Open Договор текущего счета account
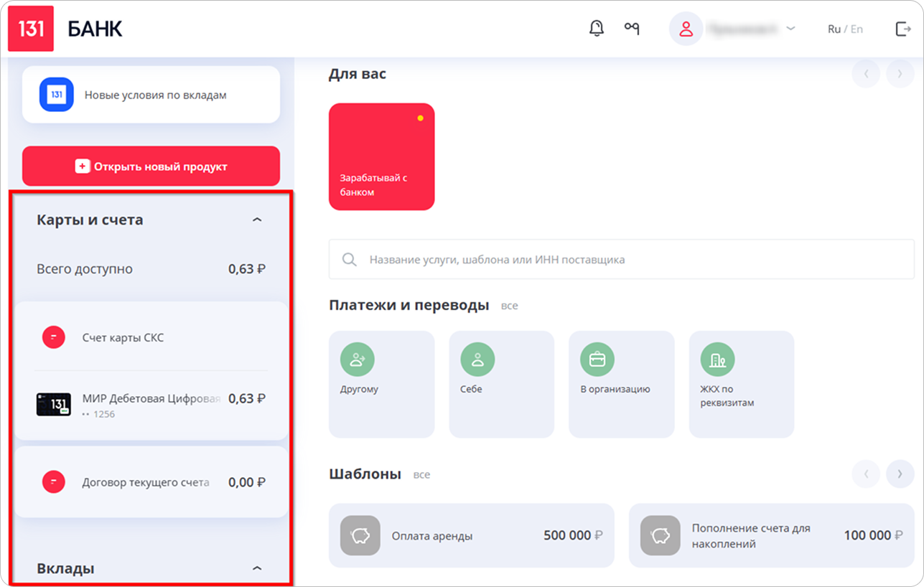 click(x=151, y=482)
